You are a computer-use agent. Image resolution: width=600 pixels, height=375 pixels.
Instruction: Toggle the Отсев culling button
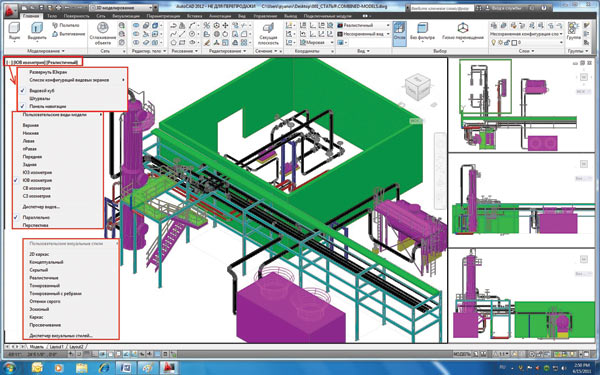[x=399, y=33]
